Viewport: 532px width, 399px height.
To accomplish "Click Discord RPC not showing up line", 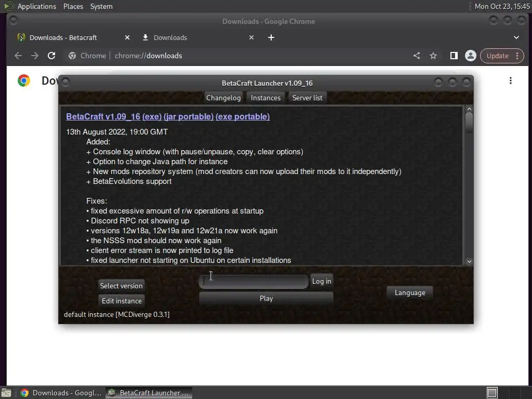I will pyautogui.click(x=138, y=221).
